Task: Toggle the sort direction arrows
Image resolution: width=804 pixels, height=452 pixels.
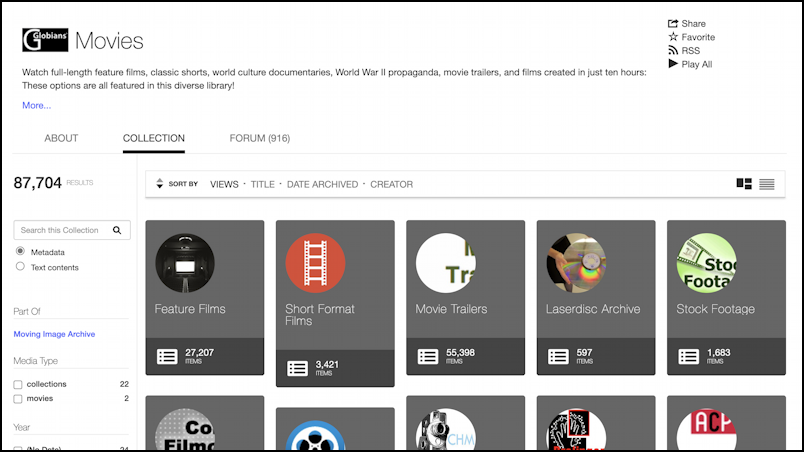Action: click(x=159, y=184)
